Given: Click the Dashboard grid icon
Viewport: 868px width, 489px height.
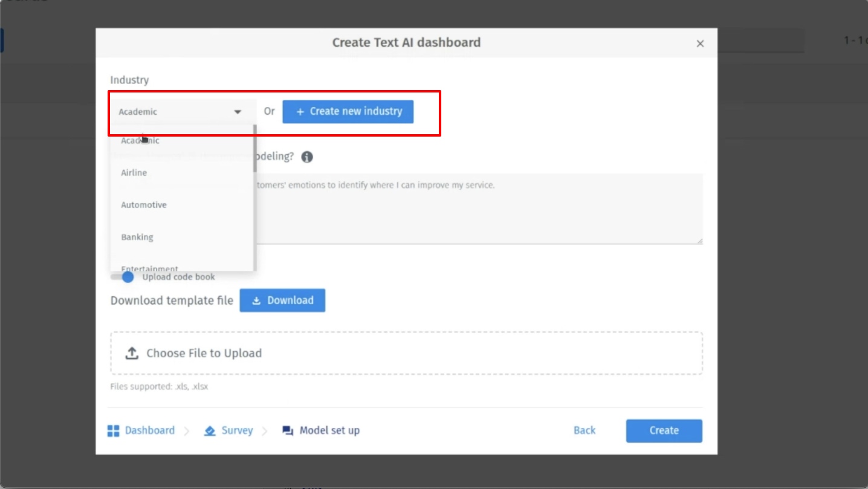Looking at the screenshot, I should point(113,430).
